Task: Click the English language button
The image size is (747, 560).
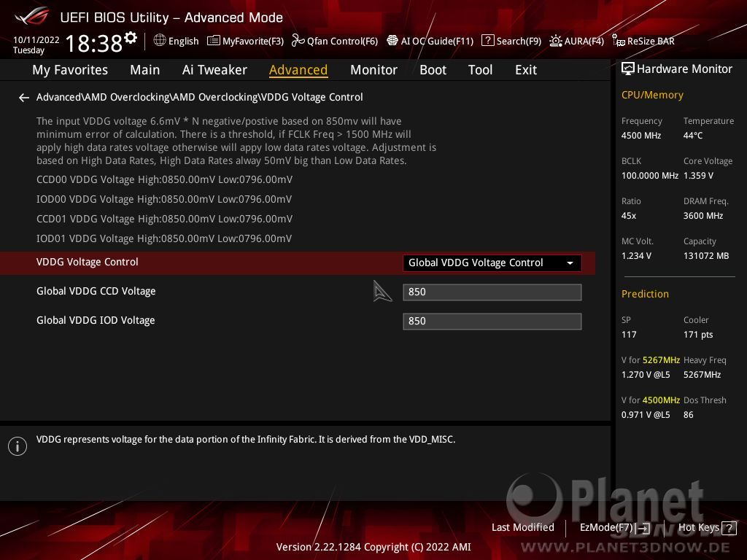Action: pos(177,41)
